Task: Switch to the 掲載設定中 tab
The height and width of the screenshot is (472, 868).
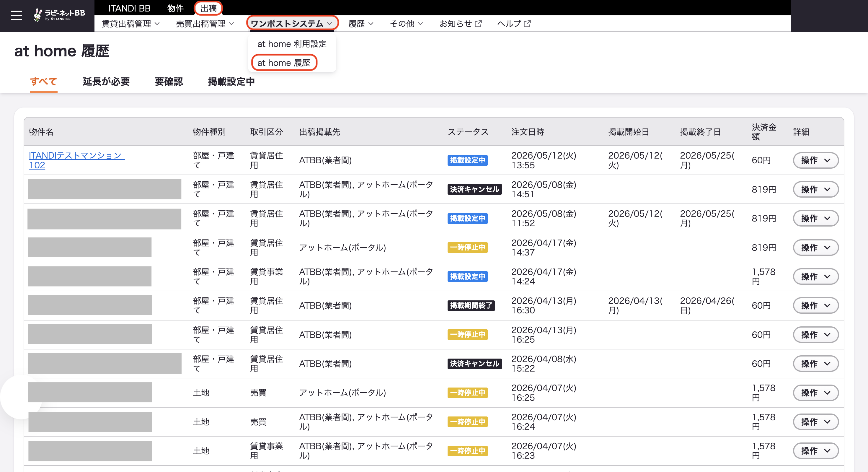Action: (x=231, y=81)
